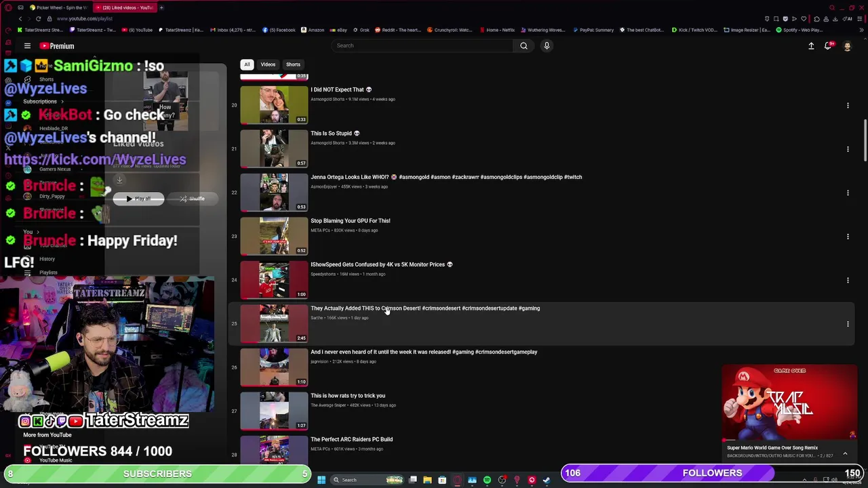The width and height of the screenshot is (868, 488).
Task: Open Microsoft Store from taskbar
Action: point(442,480)
